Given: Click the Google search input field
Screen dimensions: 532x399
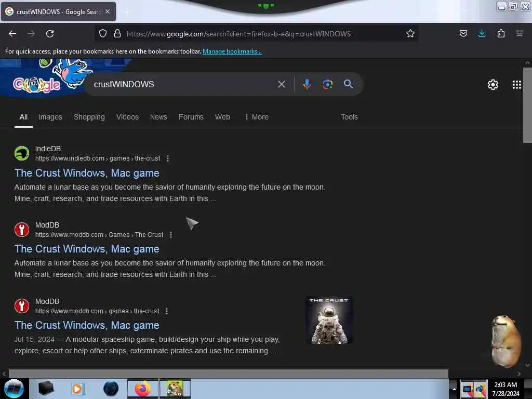Looking at the screenshot, I should pyautogui.click(x=183, y=84).
